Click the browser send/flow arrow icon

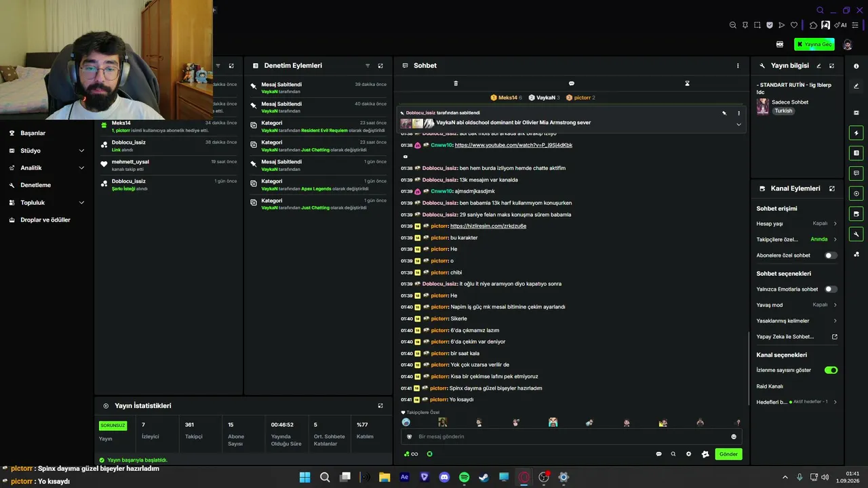click(782, 25)
